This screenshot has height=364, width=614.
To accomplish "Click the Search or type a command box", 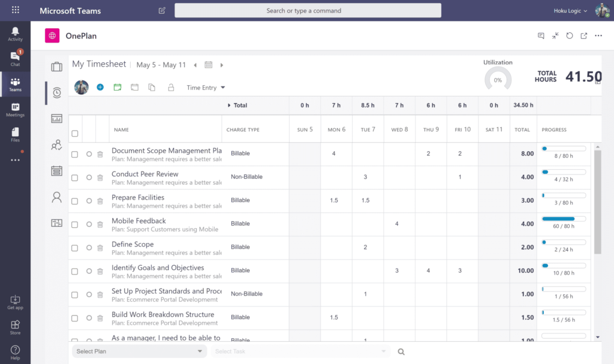I will coord(308,11).
